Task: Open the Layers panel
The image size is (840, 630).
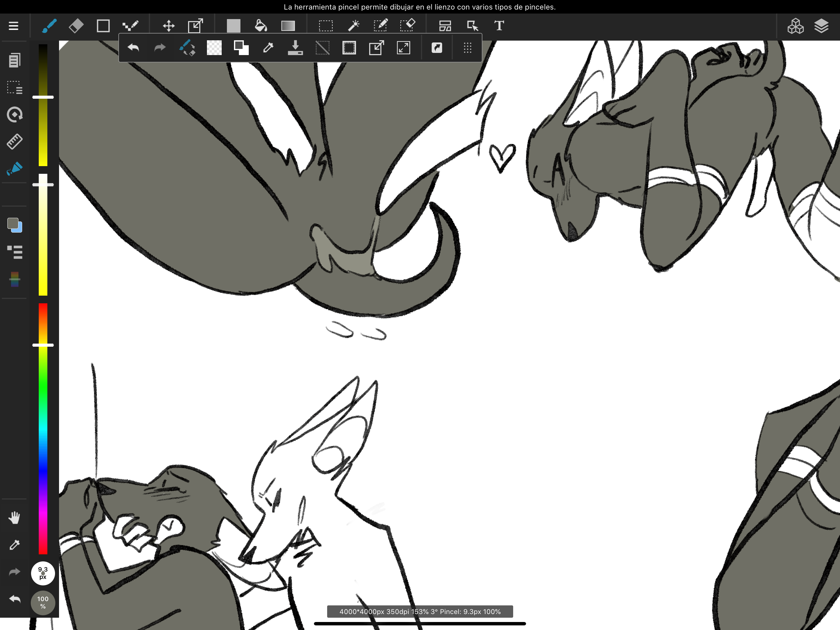Action: pyautogui.click(x=821, y=26)
